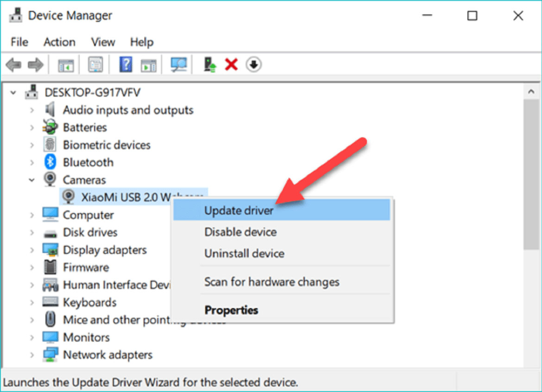Viewport: 542px width, 392px height.
Task: Click the update driver toolbar icon
Action: point(210,65)
